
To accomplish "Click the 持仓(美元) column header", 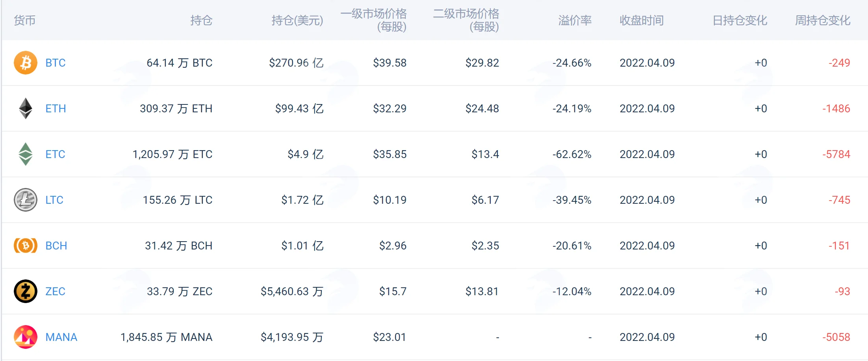I will click(x=297, y=20).
